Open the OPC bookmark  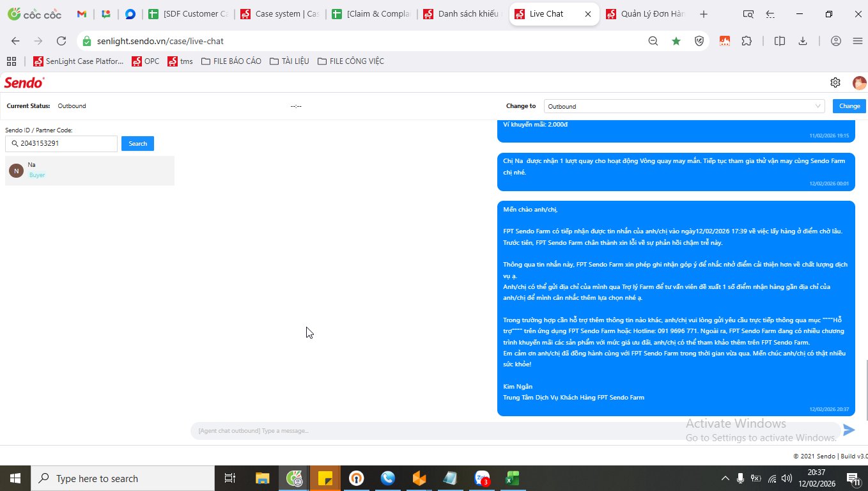click(146, 61)
